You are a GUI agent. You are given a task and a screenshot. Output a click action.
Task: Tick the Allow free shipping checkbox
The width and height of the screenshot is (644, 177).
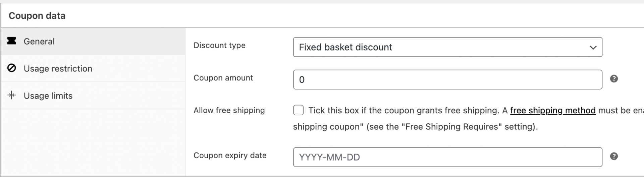coord(298,110)
